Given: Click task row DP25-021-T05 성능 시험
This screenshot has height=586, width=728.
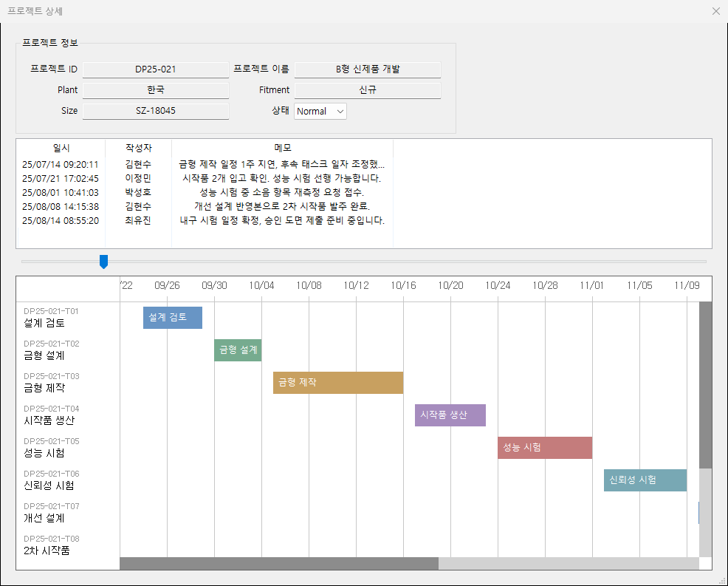Looking at the screenshot, I should 68,448.
